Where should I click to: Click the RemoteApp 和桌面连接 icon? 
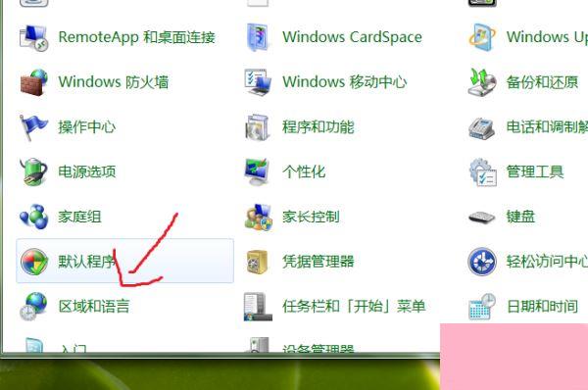33,37
